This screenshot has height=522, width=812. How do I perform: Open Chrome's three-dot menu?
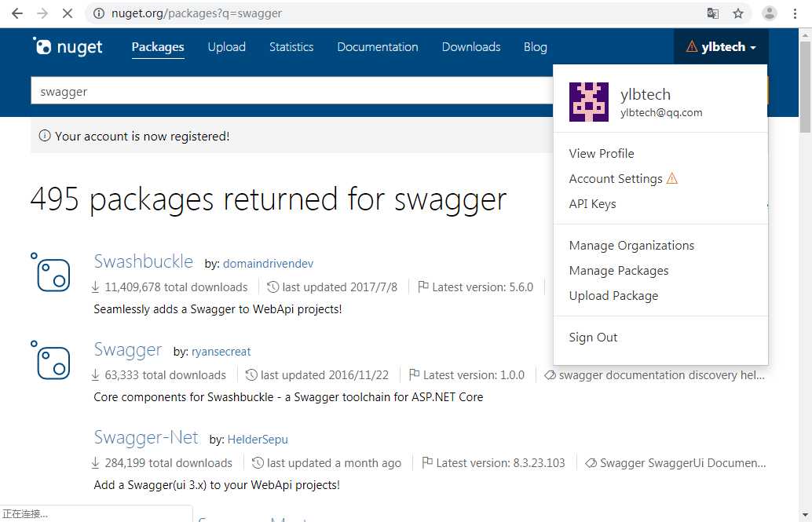point(795,13)
